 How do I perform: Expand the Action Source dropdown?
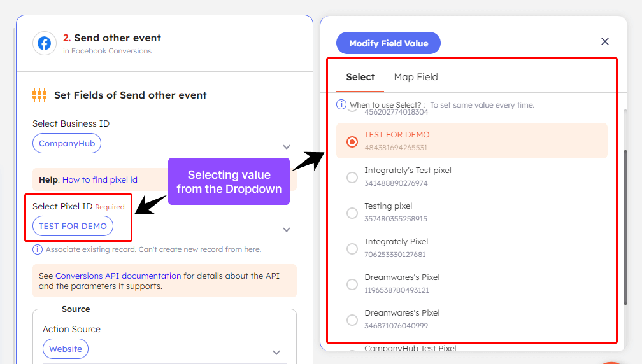tap(276, 353)
